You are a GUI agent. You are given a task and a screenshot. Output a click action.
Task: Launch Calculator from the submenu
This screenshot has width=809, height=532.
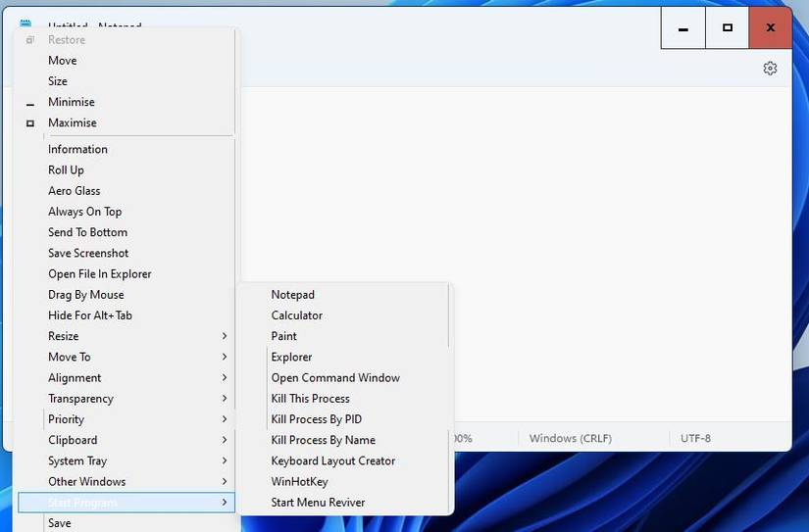(344, 314)
